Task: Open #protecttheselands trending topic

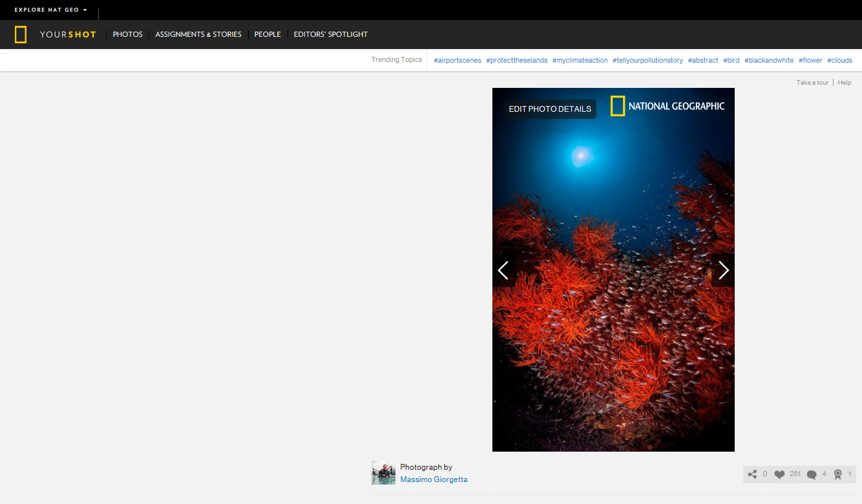Action: (517, 60)
